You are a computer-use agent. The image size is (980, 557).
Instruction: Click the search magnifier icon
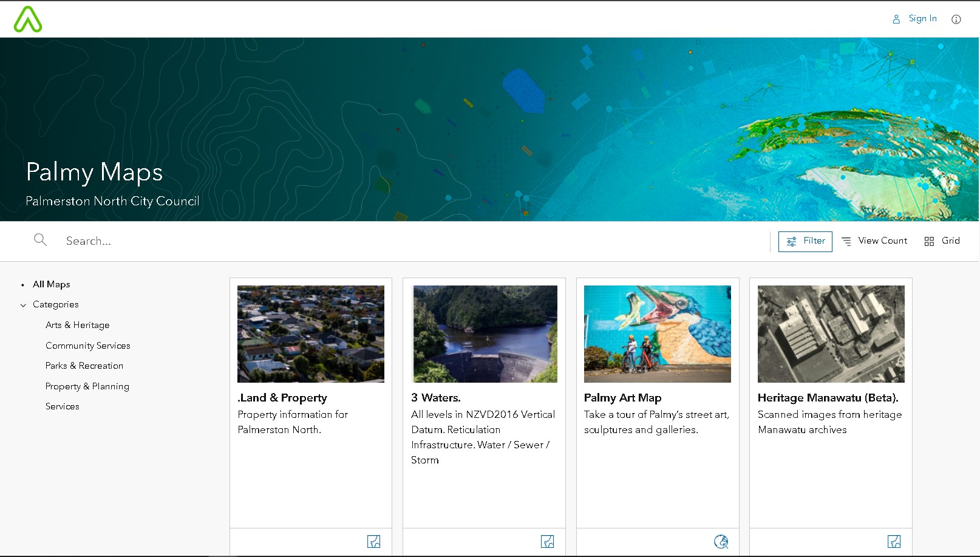tap(40, 240)
